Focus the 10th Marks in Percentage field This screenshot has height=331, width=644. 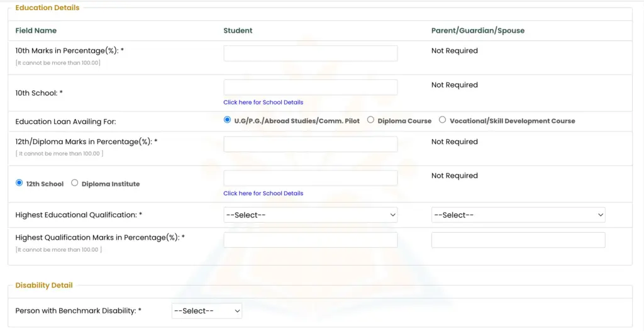311,53
